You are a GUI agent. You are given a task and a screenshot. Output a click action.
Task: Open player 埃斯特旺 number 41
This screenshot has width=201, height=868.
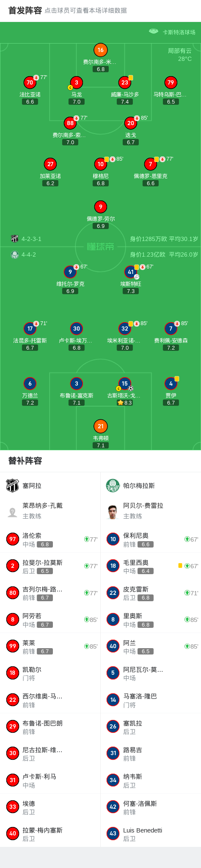pyautogui.click(x=131, y=272)
